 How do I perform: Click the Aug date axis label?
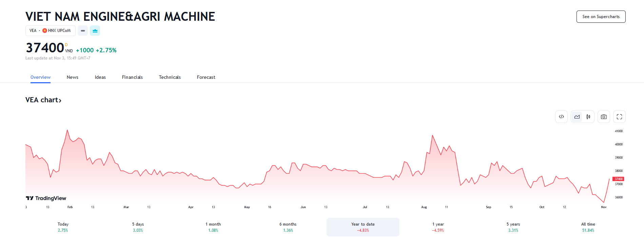[424, 207]
